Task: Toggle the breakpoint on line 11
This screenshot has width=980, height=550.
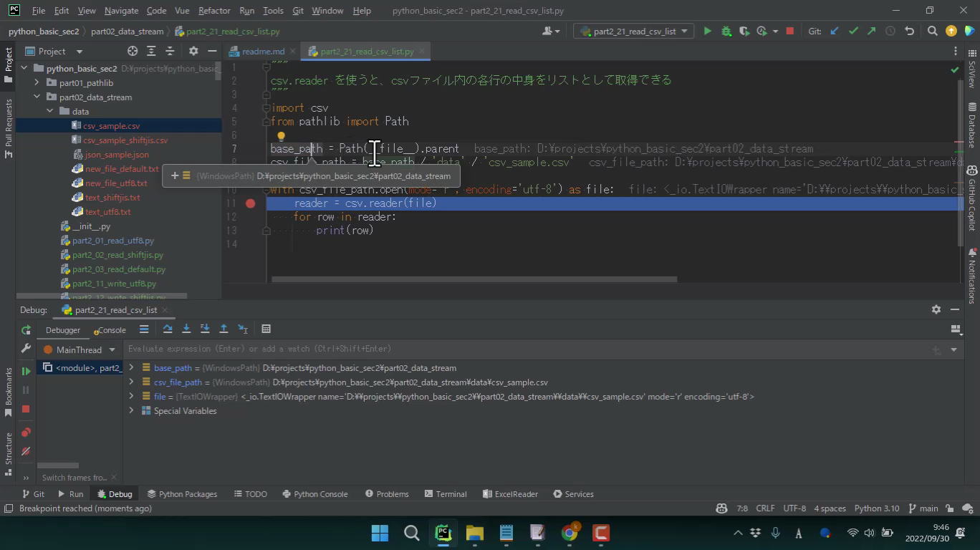Action: tap(250, 203)
